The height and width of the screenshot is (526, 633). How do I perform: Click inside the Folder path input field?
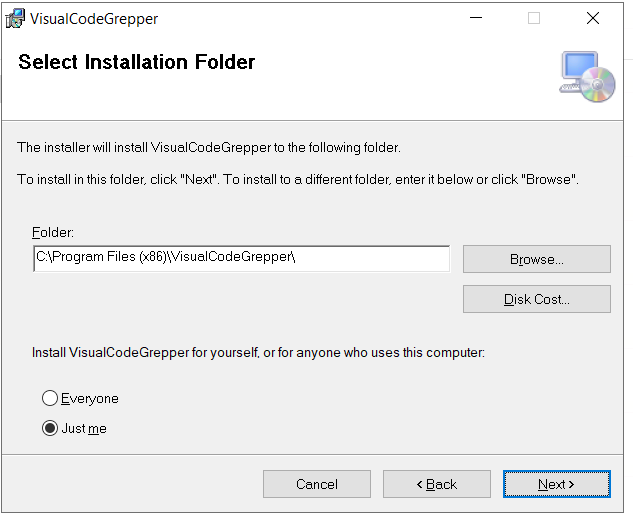click(241, 258)
